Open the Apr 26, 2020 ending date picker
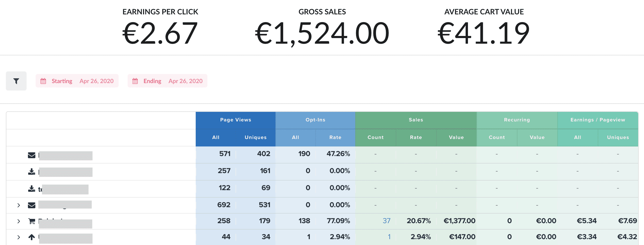Viewport: 644px width, 245px height. pyautogui.click(x=185, y=81)
